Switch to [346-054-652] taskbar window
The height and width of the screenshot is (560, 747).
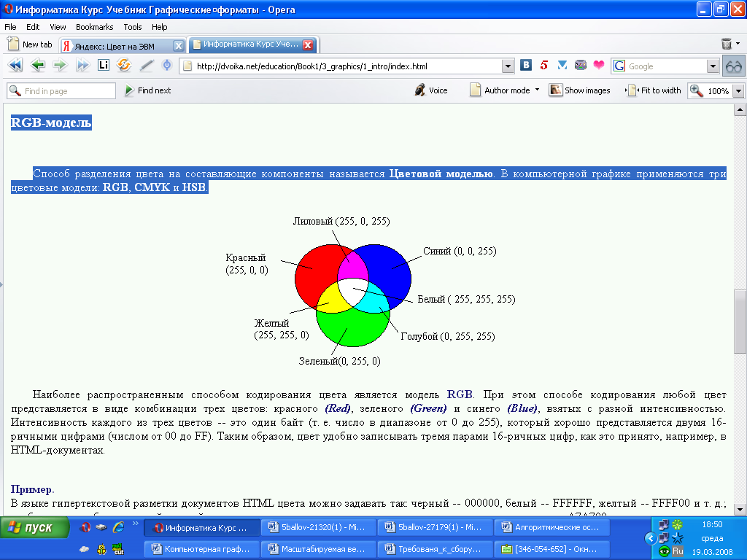tap(552, 549)
